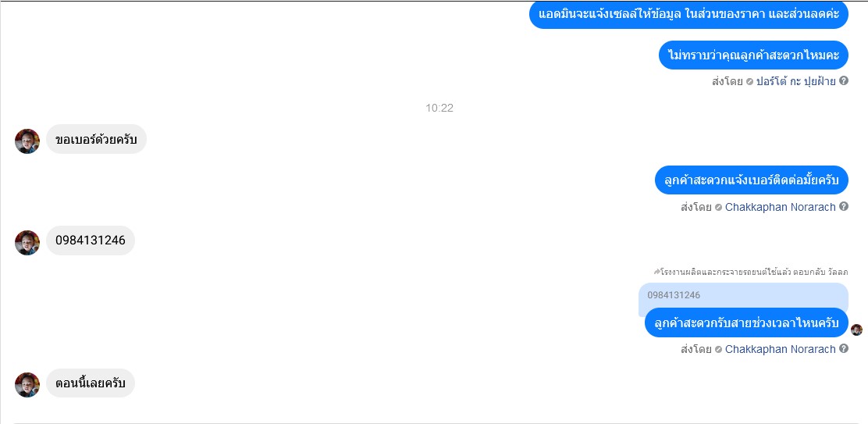This screenshot has height=424, width=868.
Task: Select message แอดมินจะแจ้งเซลล์ให้ข้อมูล
Action: [x=688, y=14]
